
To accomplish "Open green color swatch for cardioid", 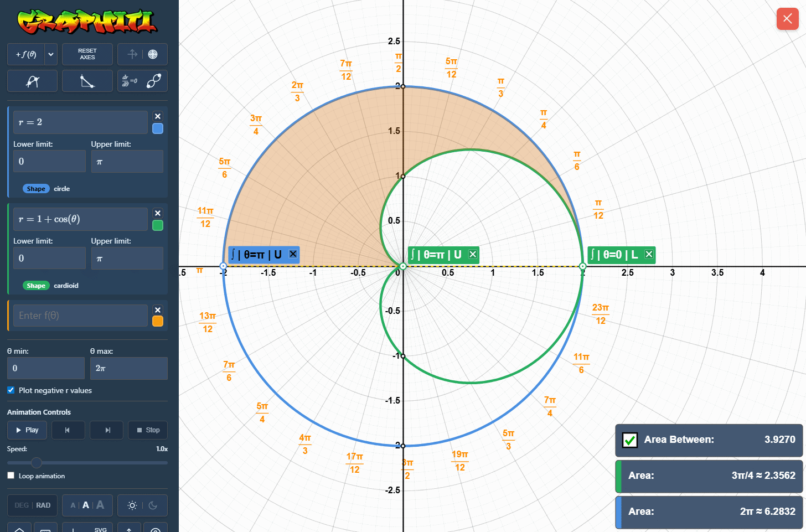I will coord(158,225).
